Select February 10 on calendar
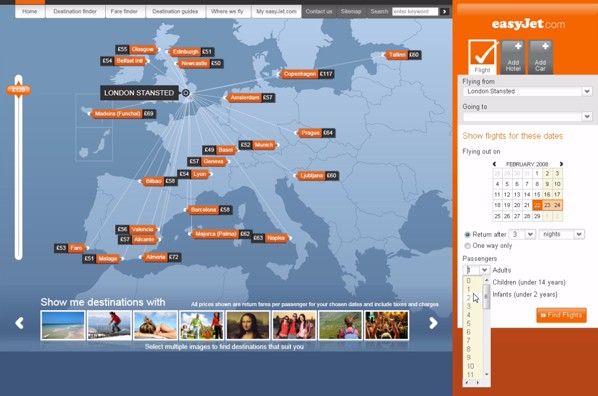Screen dimensions: 598x396 557,184
